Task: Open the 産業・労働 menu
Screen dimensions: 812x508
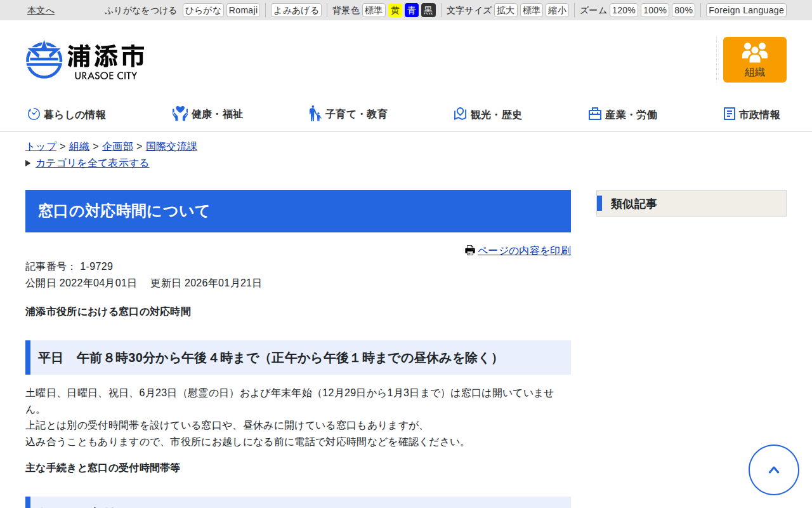Action: (623, 114)
